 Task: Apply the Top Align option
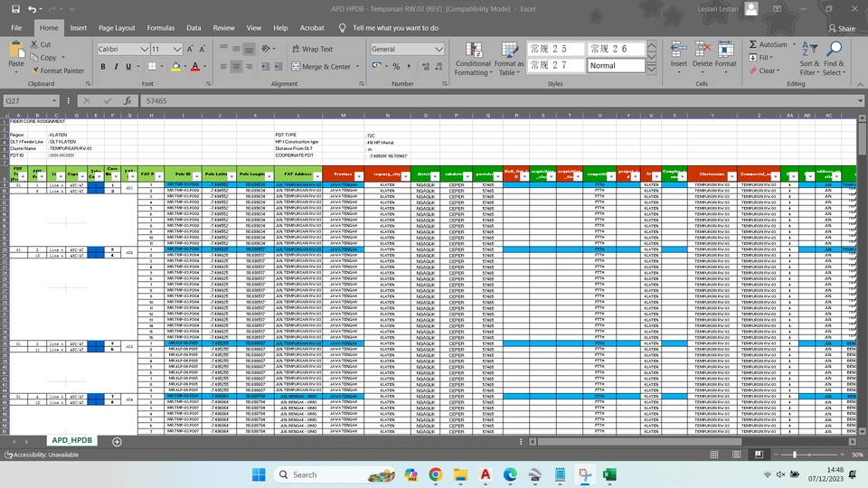coord(223,49)
